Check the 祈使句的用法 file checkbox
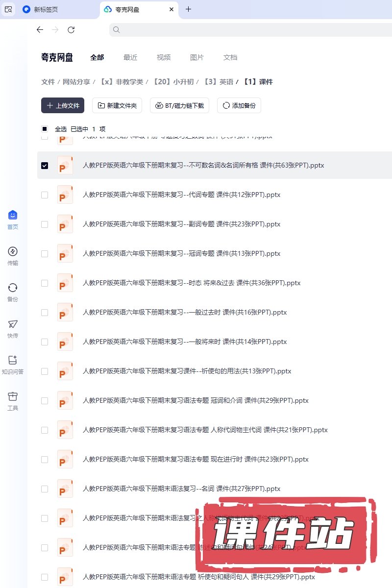 45,371
